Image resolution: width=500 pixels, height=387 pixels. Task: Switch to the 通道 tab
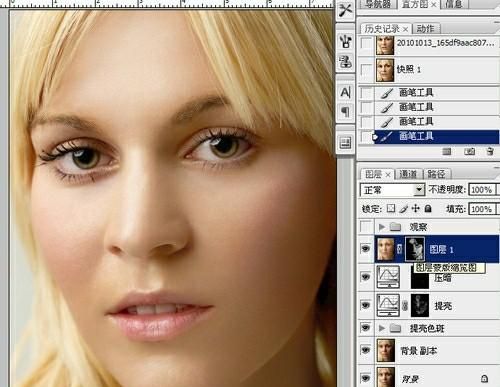pos(408,174)
